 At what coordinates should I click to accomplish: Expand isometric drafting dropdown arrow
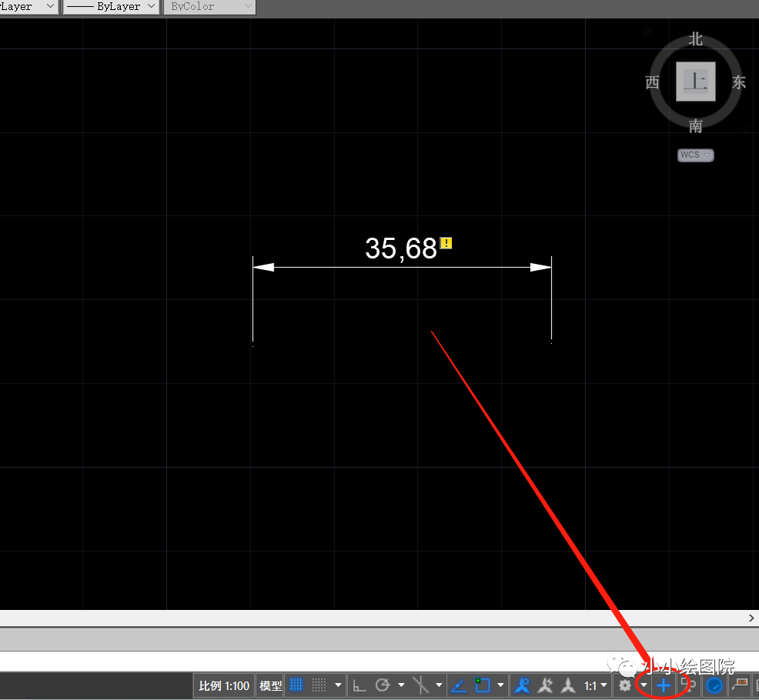coord(439,685)
